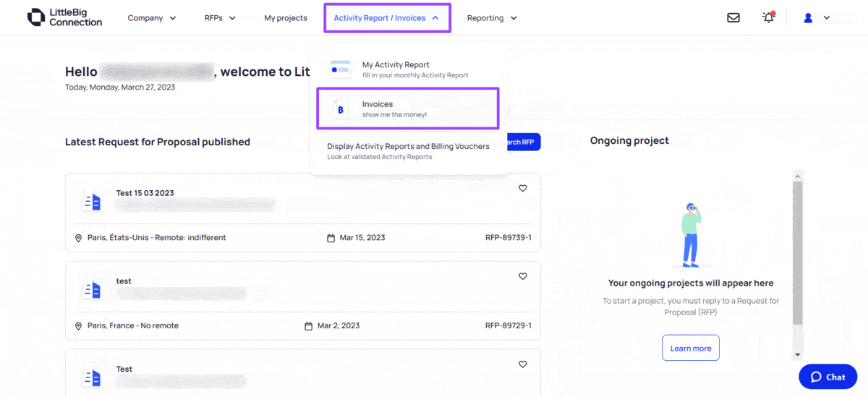Favorite the lowercase test RFP heart
This screenshot has height=397, width=868.
pyautogui.click(x=523, y=276)
